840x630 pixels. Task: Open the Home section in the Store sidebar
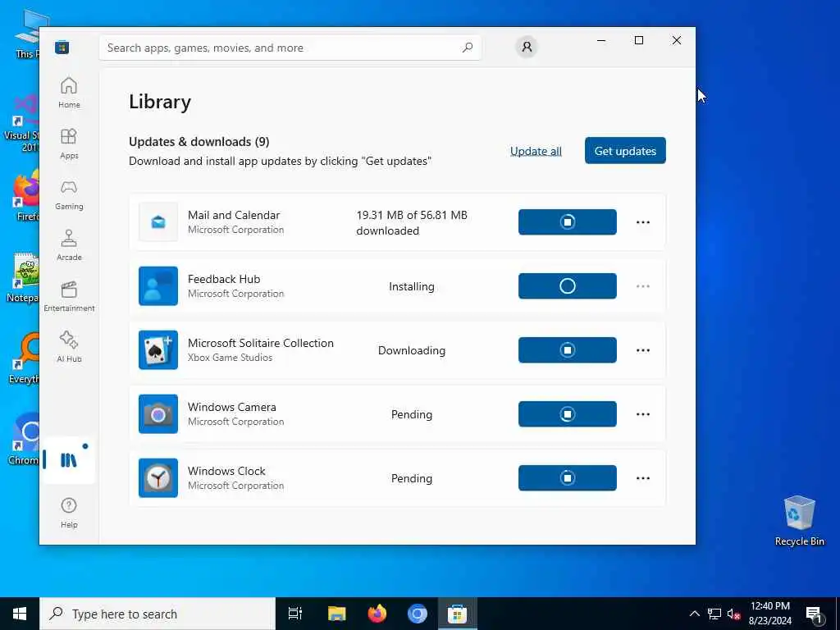pyautogui.click(x=69, y=93)
